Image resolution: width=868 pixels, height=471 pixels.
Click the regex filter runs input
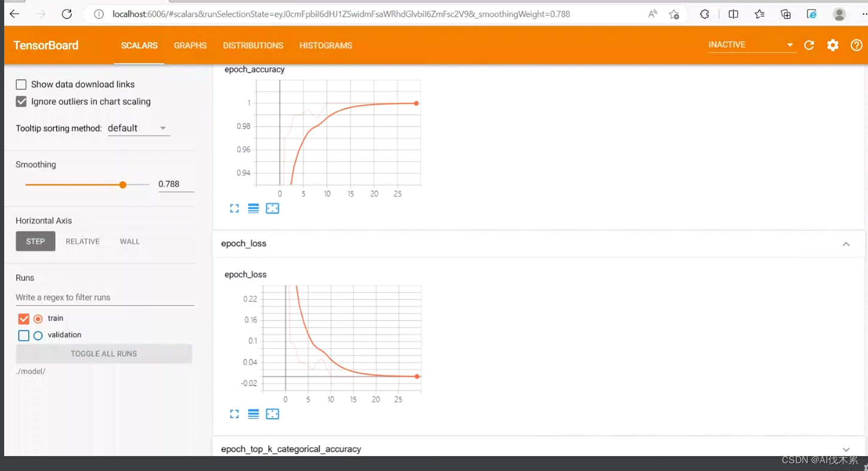click(x=105, y=298)
